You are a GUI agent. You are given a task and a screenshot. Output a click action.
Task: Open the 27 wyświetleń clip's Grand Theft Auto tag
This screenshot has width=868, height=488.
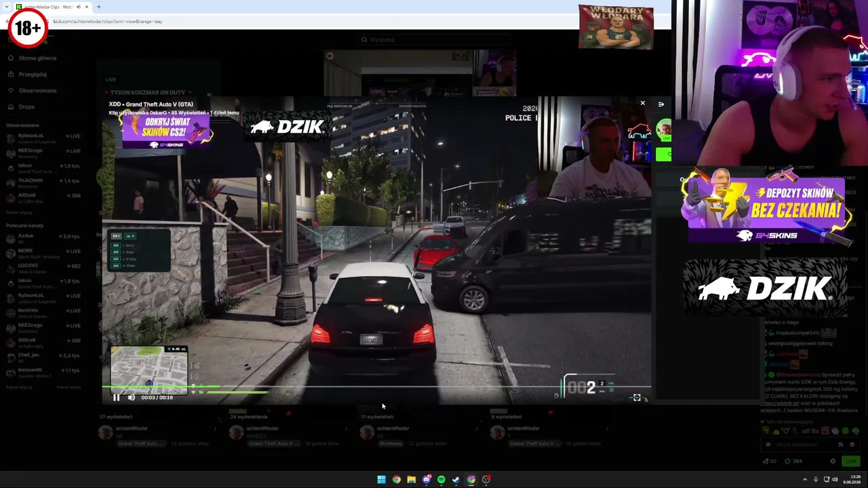pos(141,444)
